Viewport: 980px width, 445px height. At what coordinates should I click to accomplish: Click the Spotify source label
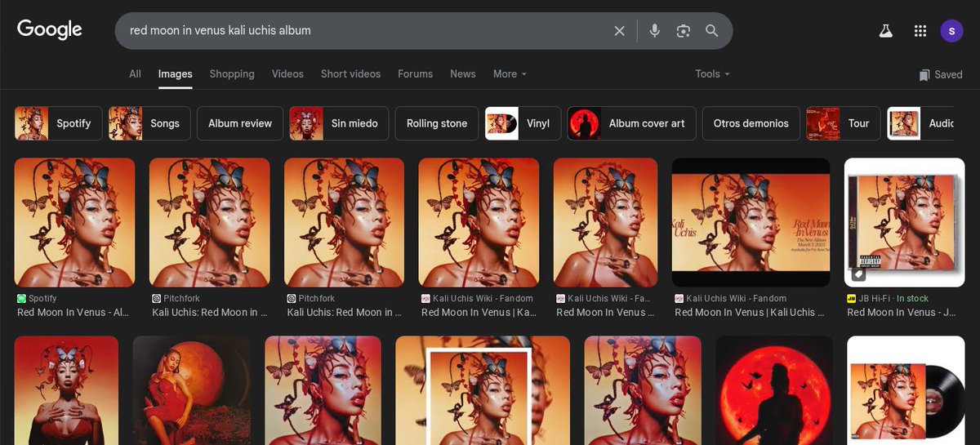[42, 299]
